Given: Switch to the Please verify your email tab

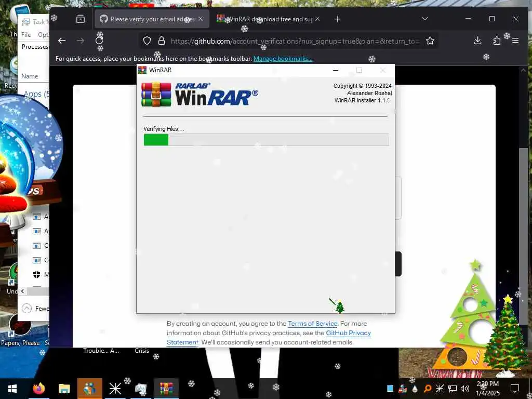Looking at the screenshot, I should [x=152, y=19].
